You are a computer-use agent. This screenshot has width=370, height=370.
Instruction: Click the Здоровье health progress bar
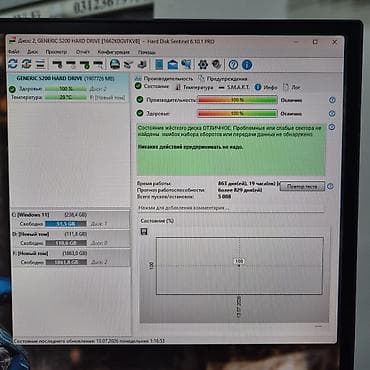237,114
